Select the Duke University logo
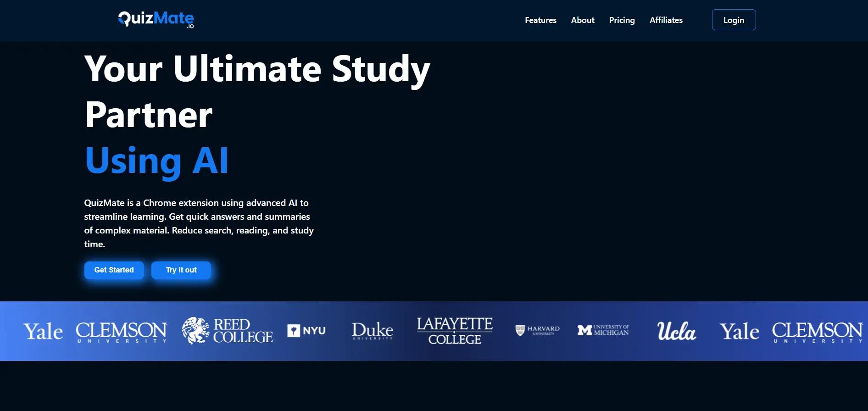Image resolution: width=868 pixels, height=411 pixels. pyautogui.click(x=373, y=331)
